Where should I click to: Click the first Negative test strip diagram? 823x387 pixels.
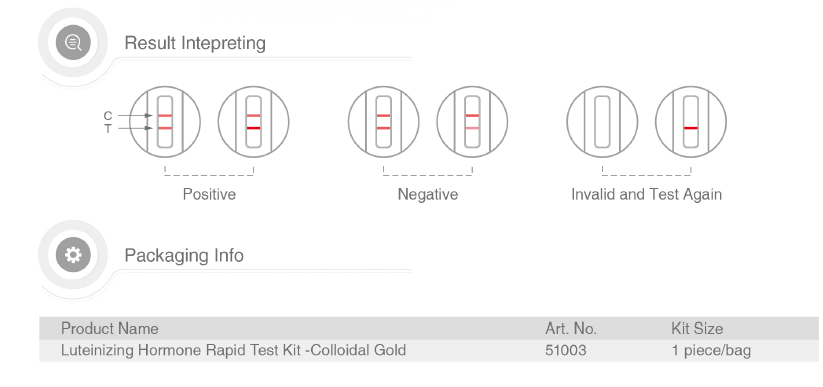[x=384, y=122]
